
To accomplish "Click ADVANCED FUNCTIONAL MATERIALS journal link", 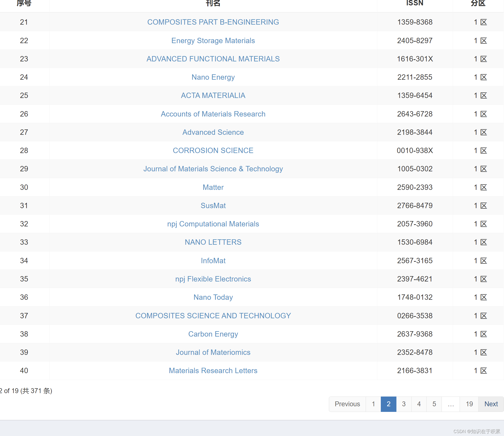I will pyautogui.click(x=213, y=59).
